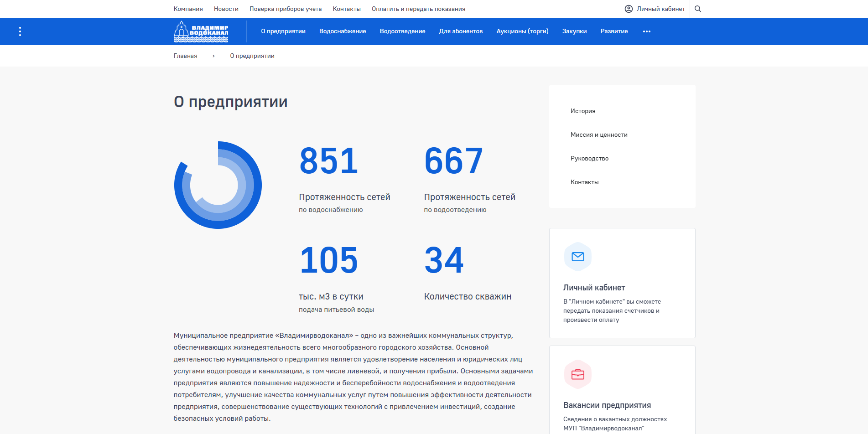Viewport: 868px width, 434px height.
Task: Go to Главная in breadcrumbs
Action: click(x=185, y=56)
